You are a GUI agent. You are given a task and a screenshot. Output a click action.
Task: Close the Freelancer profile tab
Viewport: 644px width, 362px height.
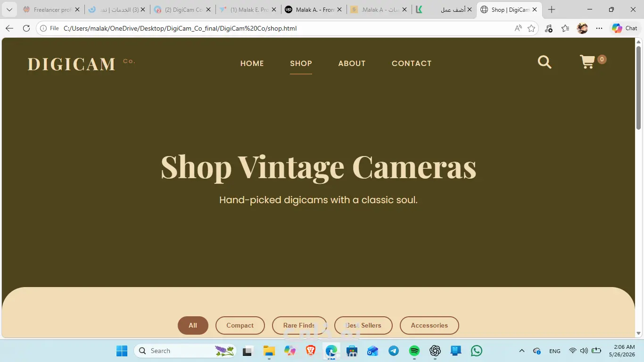point(77,9)
